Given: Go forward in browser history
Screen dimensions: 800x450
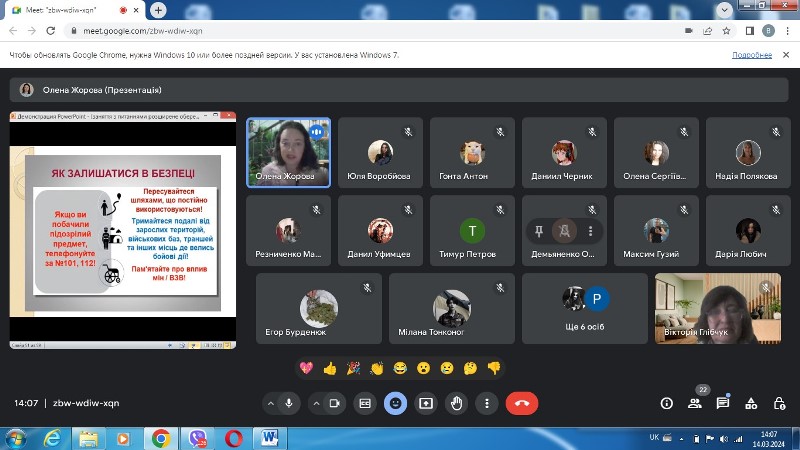Looking at the screenshot, I should (32, 31).
